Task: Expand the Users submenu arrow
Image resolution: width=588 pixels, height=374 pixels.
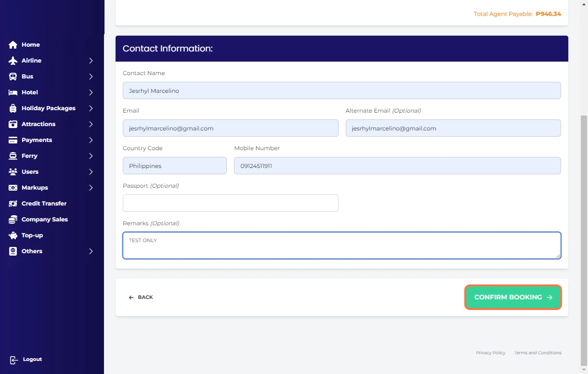Action: (x=91, y=172)
